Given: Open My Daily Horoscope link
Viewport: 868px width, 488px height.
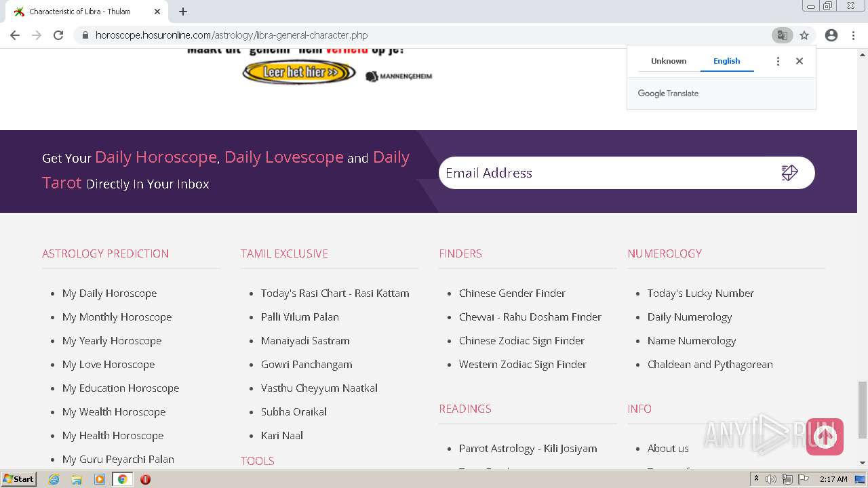Looking at the screenshot, I should coord(109,293).
